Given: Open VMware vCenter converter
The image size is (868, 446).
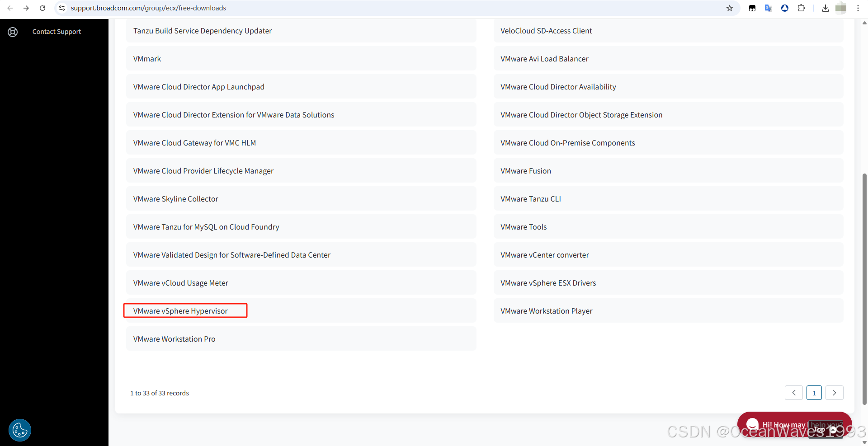Looking at the screenshot, I should [668, 255].
